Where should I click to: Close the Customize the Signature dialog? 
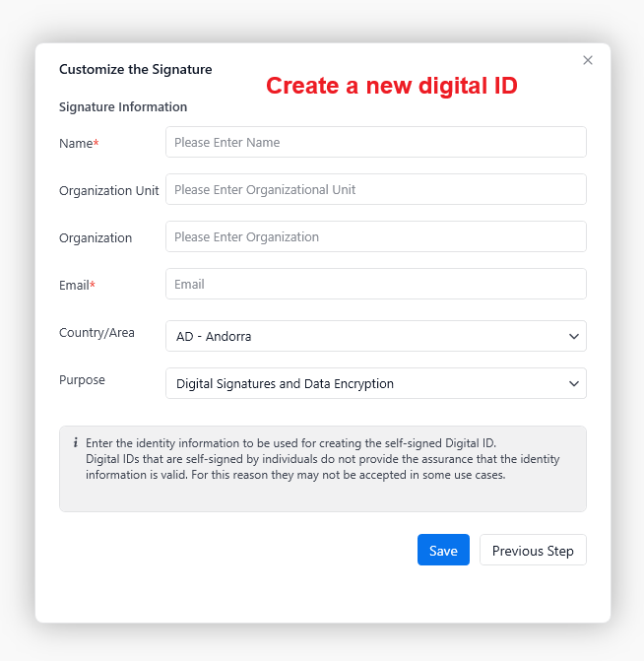[588, 60]
